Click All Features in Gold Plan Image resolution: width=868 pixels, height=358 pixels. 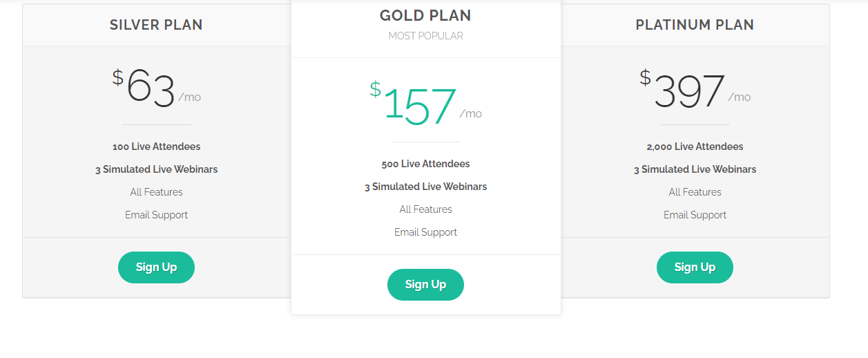tap(426, 209)
